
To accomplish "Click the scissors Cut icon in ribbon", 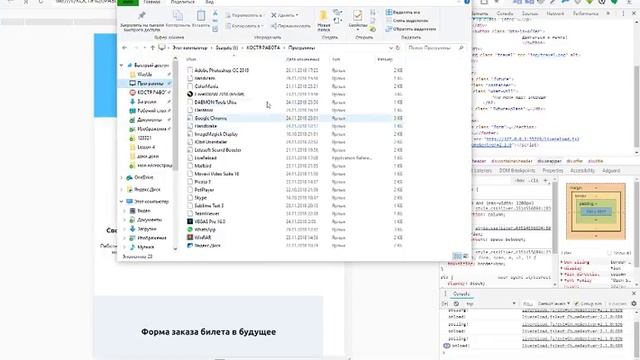I will tap(215, 13).
